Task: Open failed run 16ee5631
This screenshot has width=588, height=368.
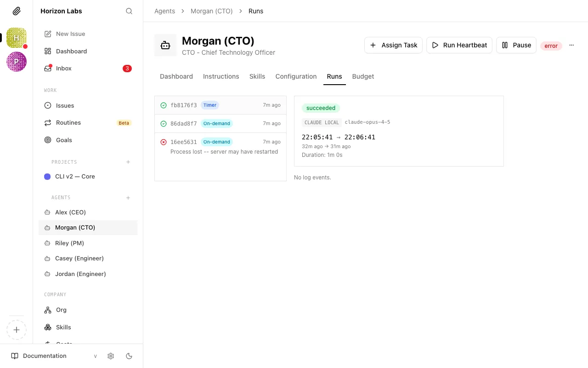Action: (220, 146)
